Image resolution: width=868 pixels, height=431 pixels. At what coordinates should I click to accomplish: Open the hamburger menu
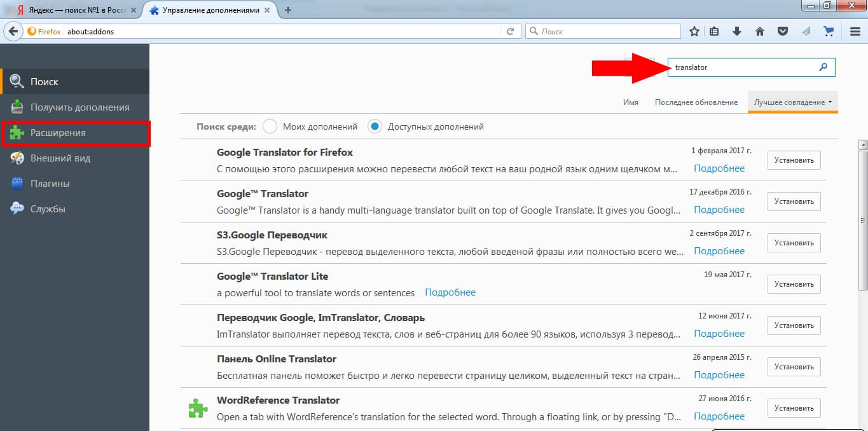855,31
